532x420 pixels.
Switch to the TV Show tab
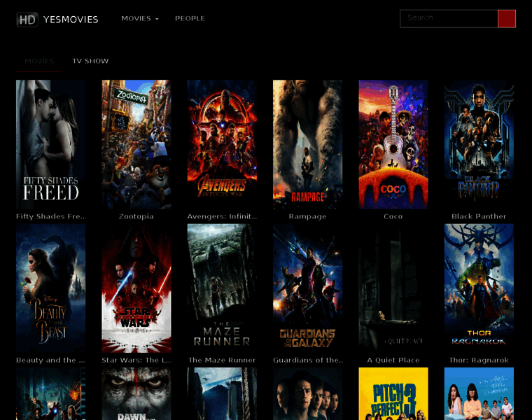point(90,61)
